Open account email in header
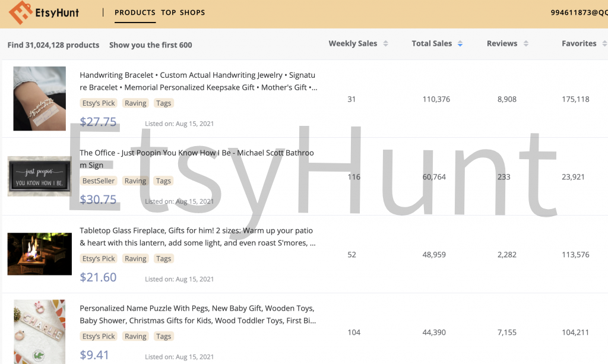 click(579, 12)
